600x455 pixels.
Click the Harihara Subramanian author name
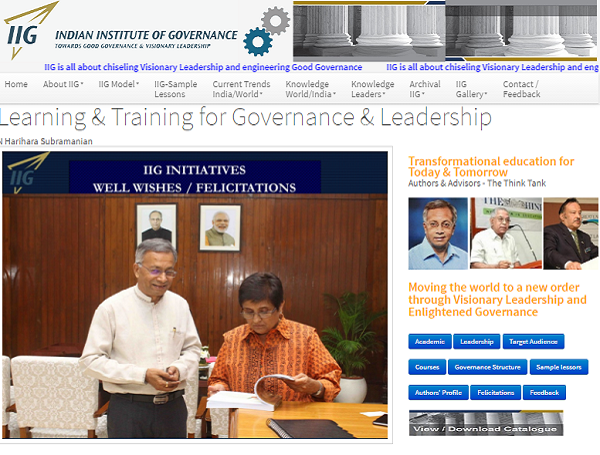pyautogui.click(x=48, y=141)
